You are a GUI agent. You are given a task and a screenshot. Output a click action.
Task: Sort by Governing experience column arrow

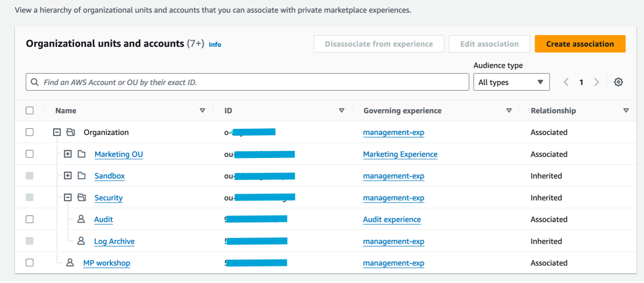coord(509,111)
